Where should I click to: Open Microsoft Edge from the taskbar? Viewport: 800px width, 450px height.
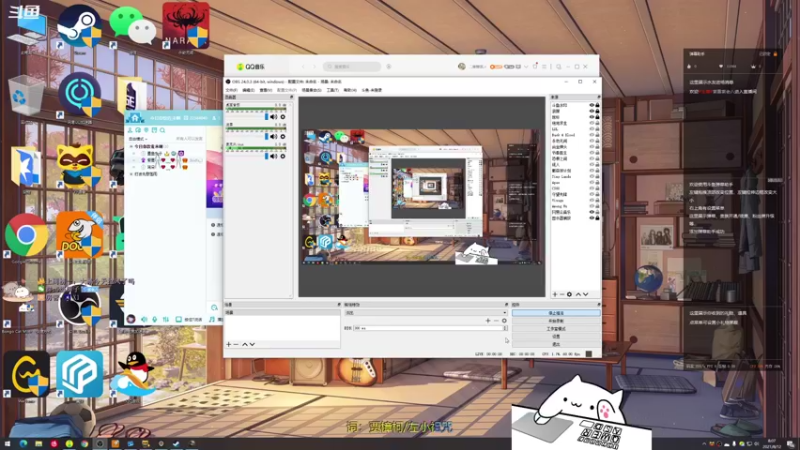(x=23, y=444)
